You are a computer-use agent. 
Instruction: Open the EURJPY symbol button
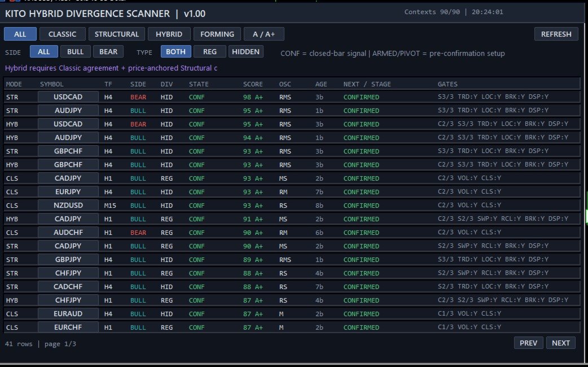tap(68, 191)
